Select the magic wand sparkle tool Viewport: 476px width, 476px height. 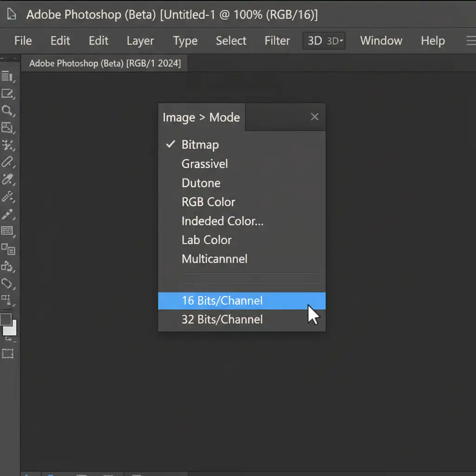click(x=7, y=145)
